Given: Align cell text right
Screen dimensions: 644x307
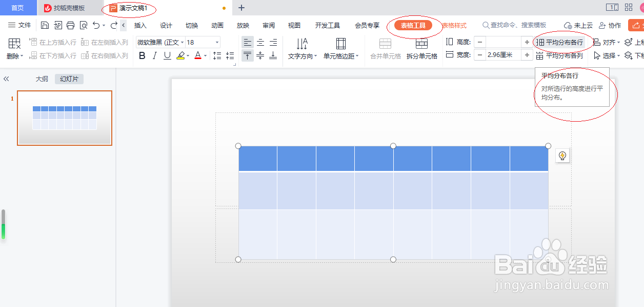Looking at the screenshot, I should [x=273, y=43].
